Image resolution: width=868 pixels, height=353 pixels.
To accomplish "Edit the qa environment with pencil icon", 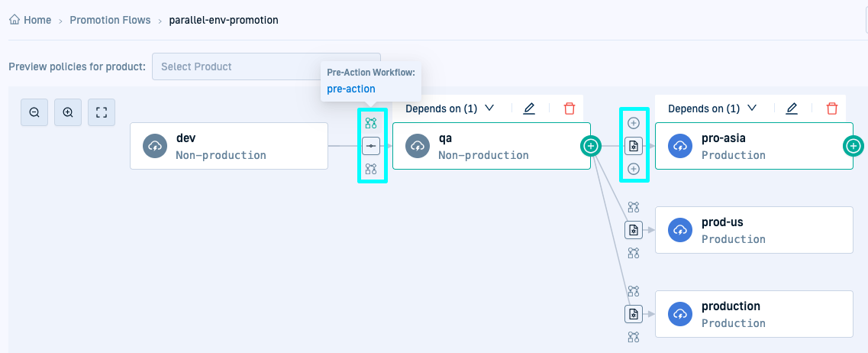I will tap(529, 108).
